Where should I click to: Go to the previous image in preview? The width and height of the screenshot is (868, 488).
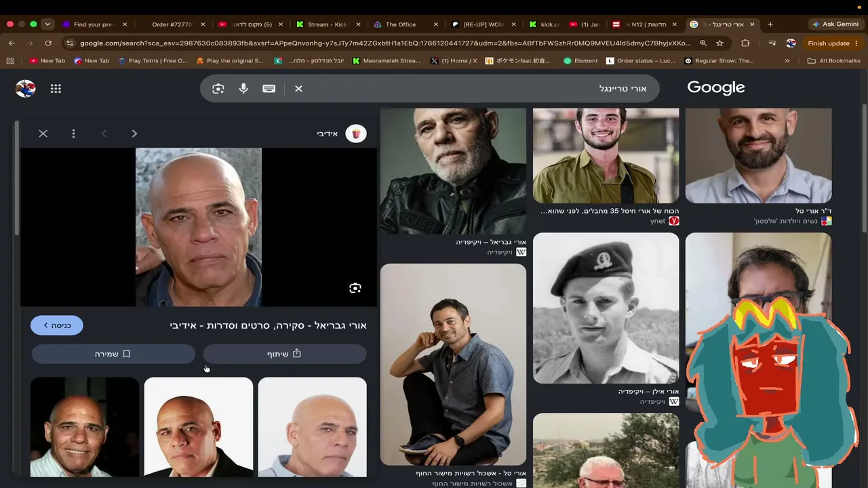click(x=104, y=134)
